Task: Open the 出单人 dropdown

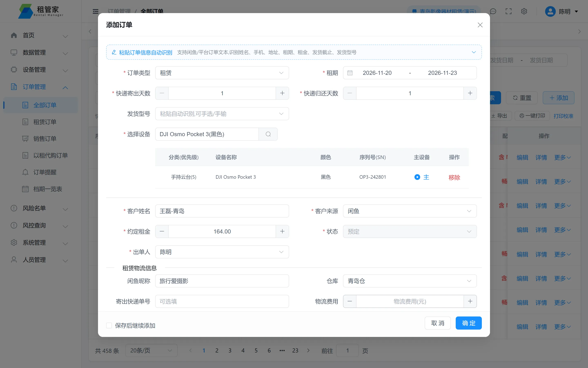Action: [222, 252]
